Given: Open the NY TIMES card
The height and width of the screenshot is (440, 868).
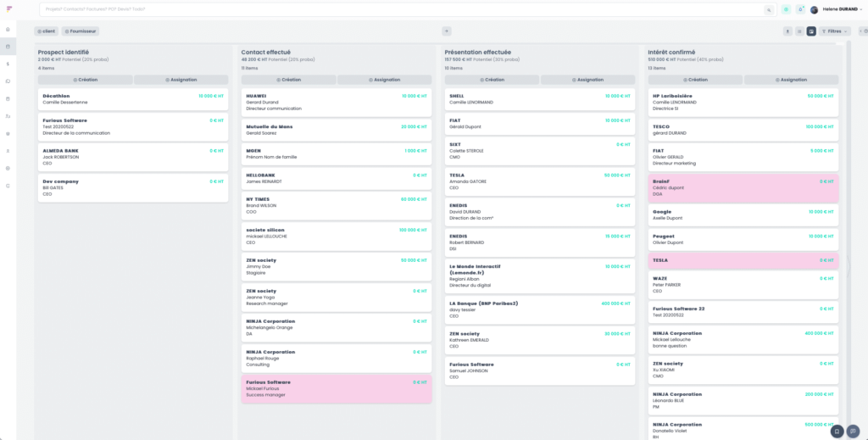Looking at the screenshot, I should tap(337, 206).
